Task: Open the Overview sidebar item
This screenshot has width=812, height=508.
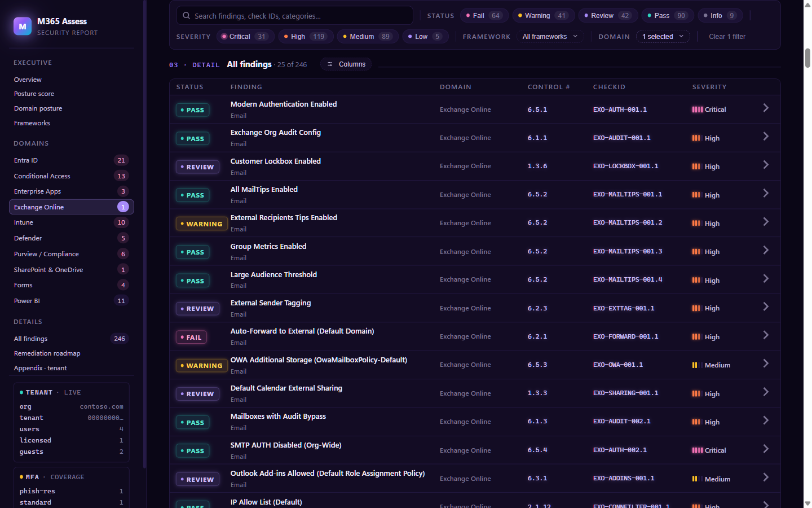Action: 72,80
